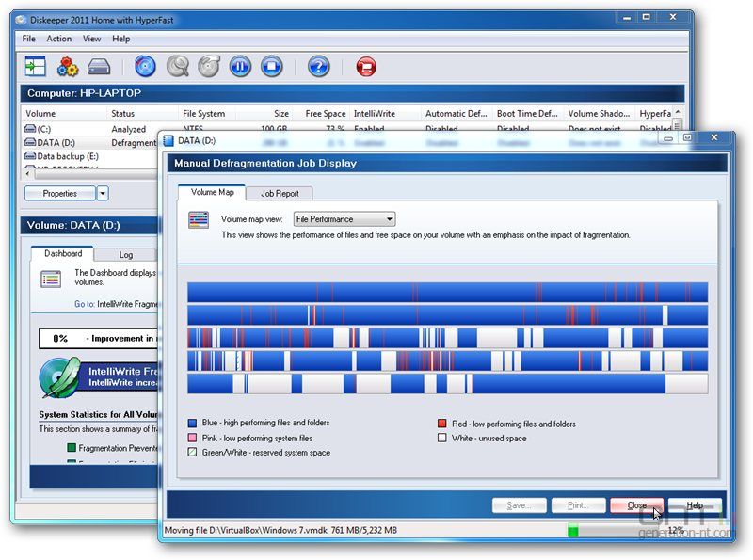Click the volume list scroll up arrow
Image resolution: width=753 pixels, height=560 pixels.
[678, 112]
